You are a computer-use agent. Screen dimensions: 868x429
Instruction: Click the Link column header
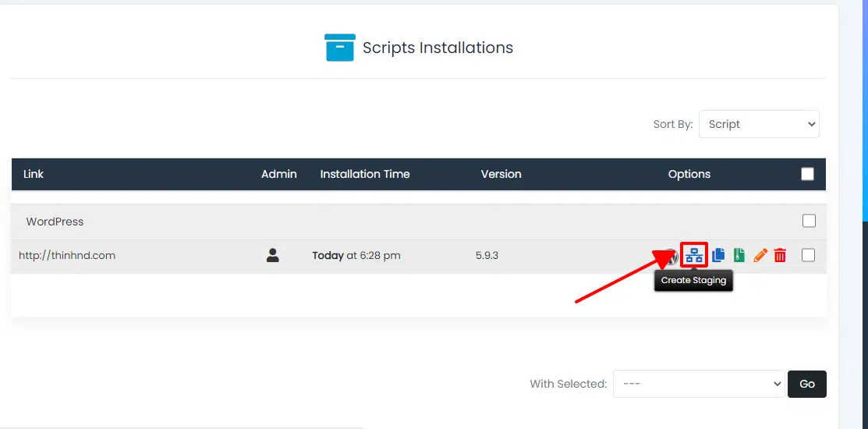34,174
